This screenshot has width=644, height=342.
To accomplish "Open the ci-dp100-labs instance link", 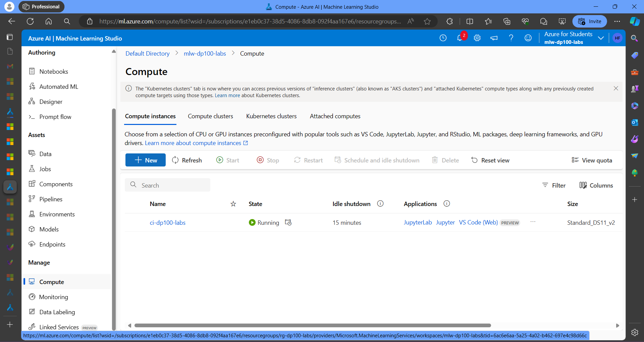I will [x=168, y=222].
